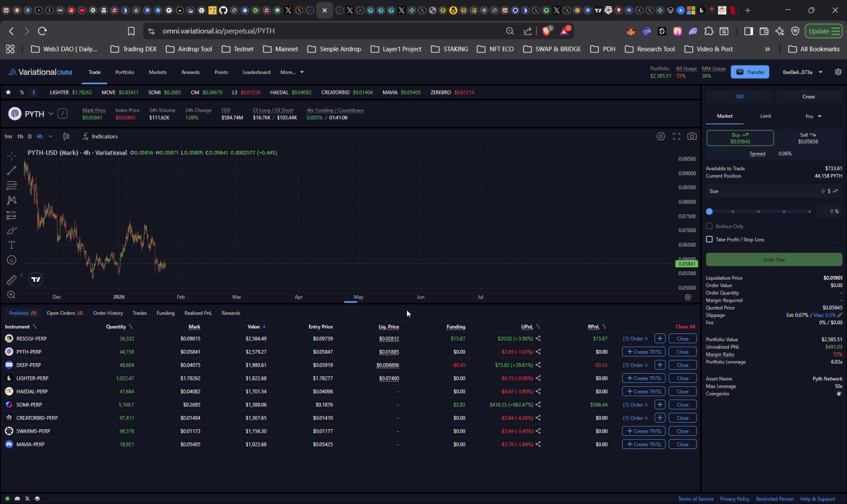Image resolution: width=847 pixels, height=504 pixels.
Task: Open the settings gear in header
Action: (x=838, y=72)
